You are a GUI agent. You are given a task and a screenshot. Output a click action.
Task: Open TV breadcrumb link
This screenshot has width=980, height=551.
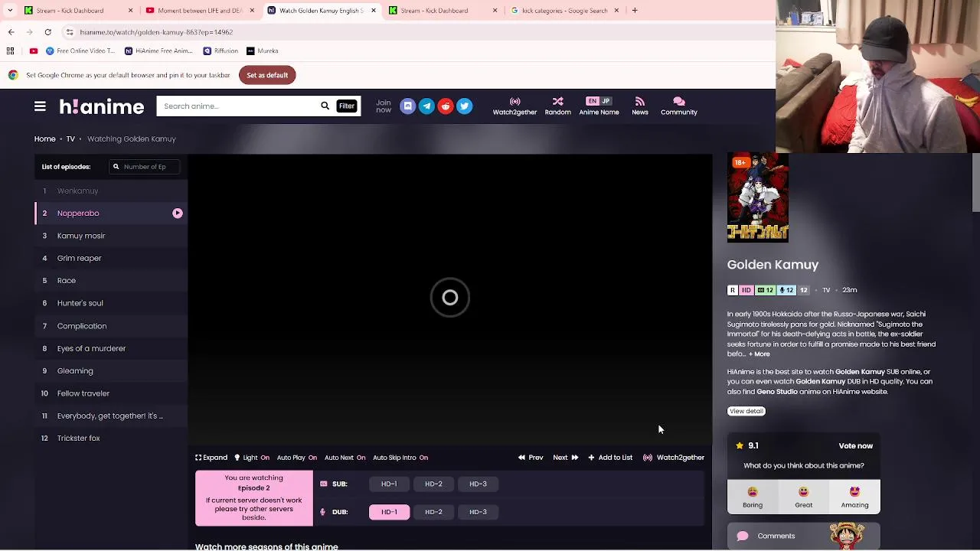(70, 139)
